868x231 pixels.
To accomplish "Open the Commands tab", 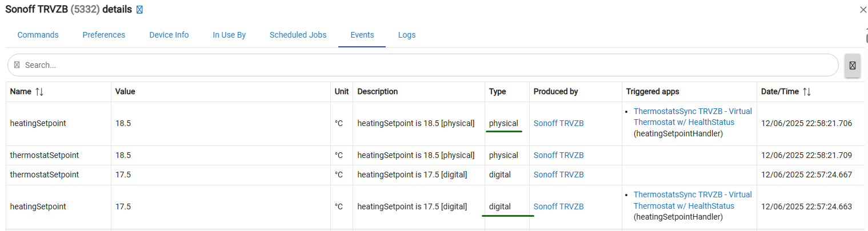I will (x=38, y=35).
